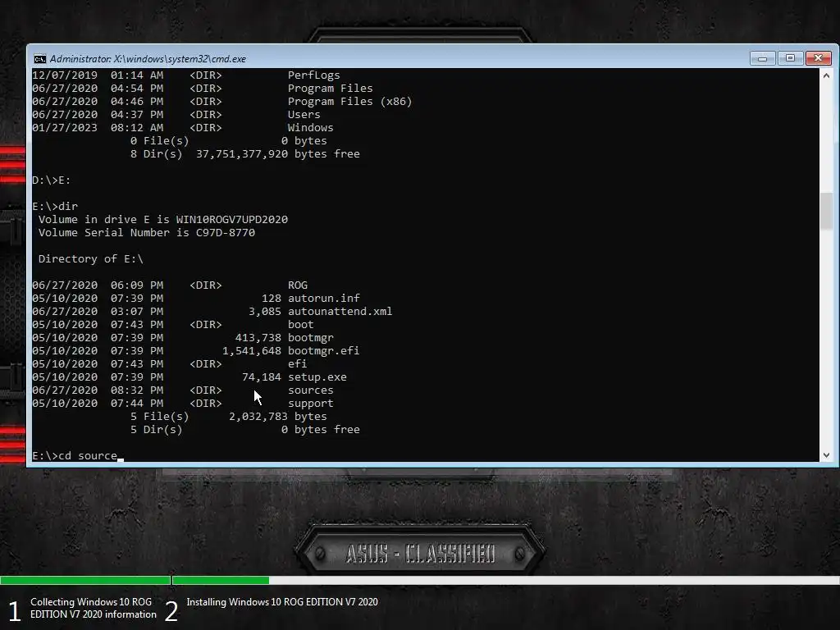Click 'autounattend.xml' file name
Screen dimensions: 840x630
[x=340, y=311]
